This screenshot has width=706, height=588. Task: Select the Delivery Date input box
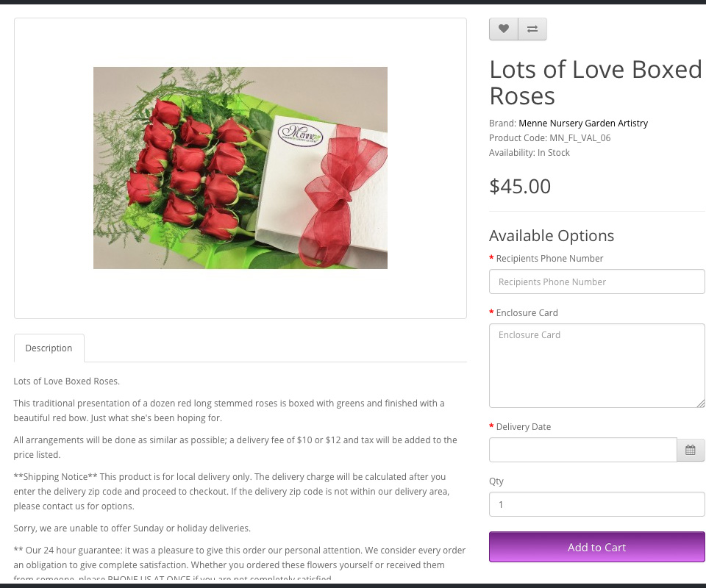coord(582,450)
